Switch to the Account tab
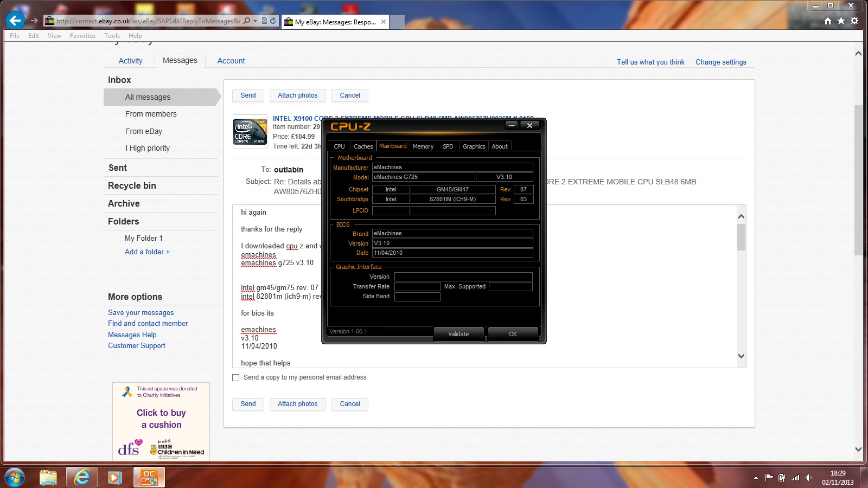The width and height of the screenshot is (868, 488). [231, 61]
